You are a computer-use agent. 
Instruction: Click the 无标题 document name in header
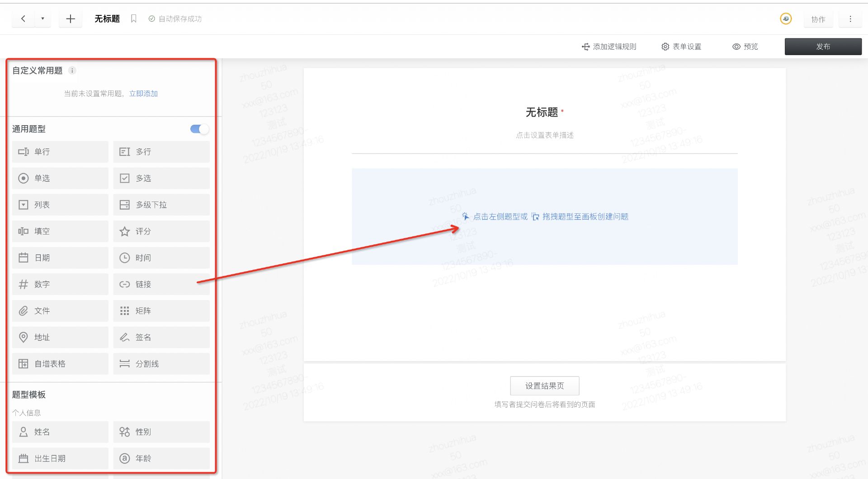[107, 19]
